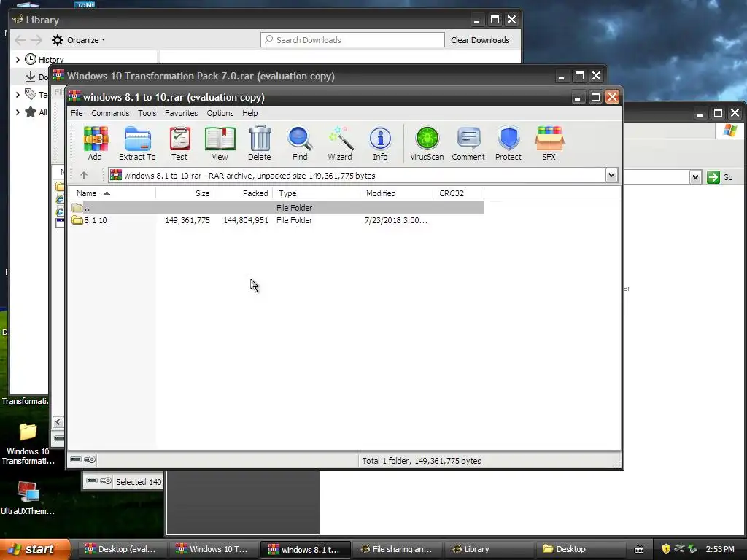
Task: Click the Protect shield icon
Action: tap(508, 143)
